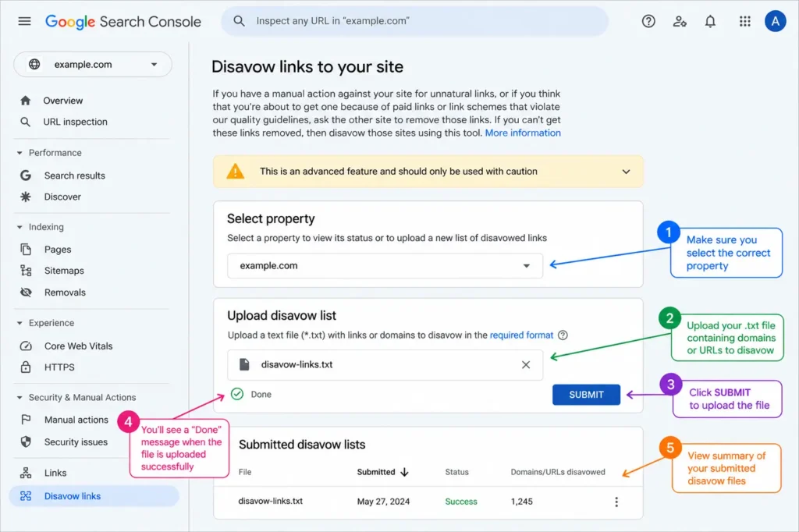799x532 pixels.
Task: Remove the uploaded disavow-links.txt file
Action: (x=526, y=365)
